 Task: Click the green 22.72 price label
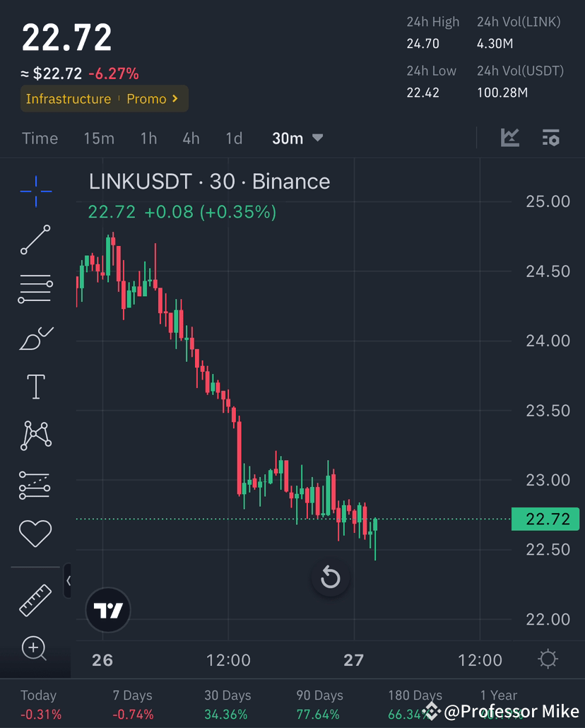[x=545, y=519]
